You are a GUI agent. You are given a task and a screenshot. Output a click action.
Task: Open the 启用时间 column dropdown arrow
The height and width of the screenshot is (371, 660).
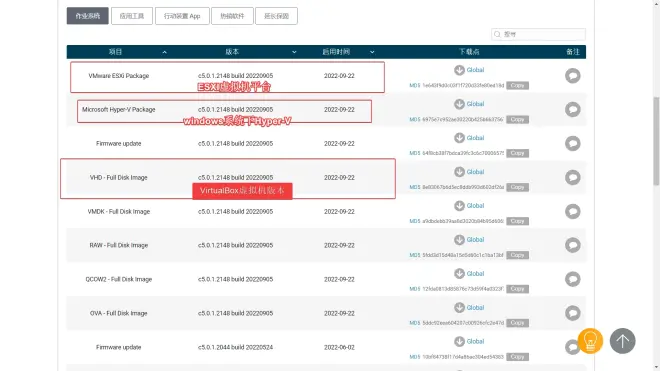click(x=372, y=52)
